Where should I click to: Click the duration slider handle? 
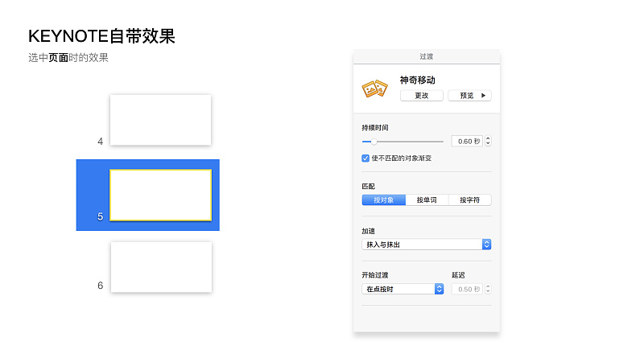tap(374, 142)
